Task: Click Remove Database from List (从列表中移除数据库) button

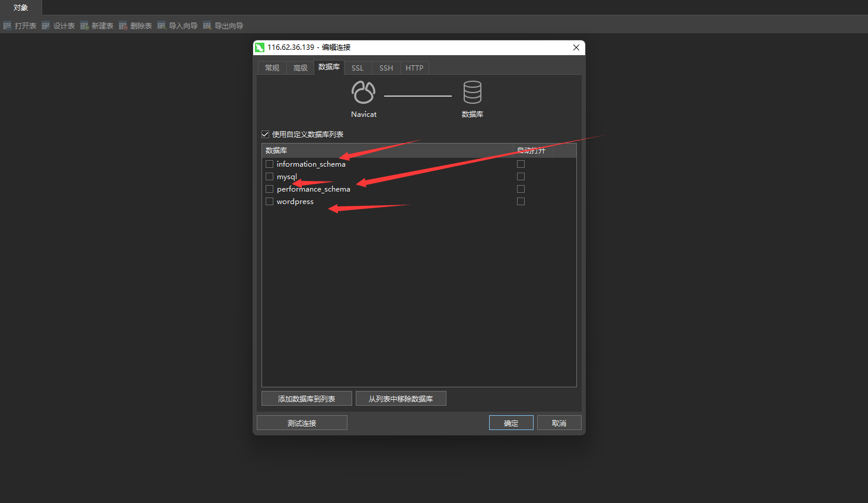Action: coord(401,399)
